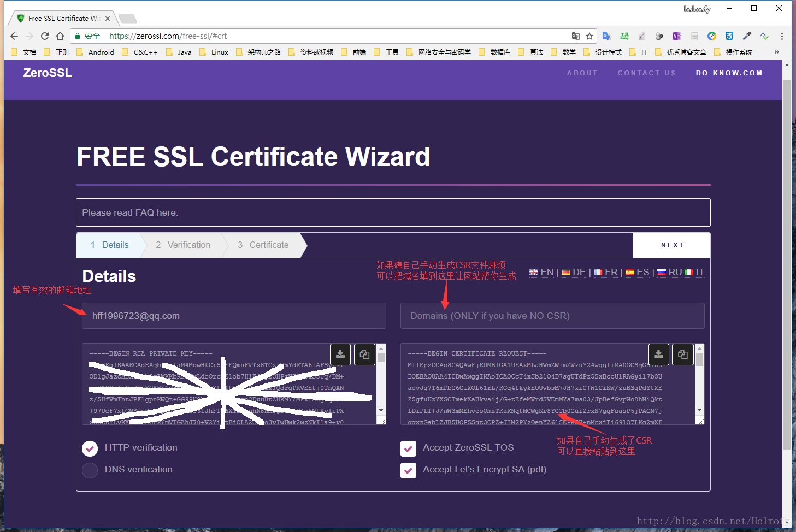Click the browser back arrow
796x532 pixels.
pyautogui.click(x=14, y=36)
